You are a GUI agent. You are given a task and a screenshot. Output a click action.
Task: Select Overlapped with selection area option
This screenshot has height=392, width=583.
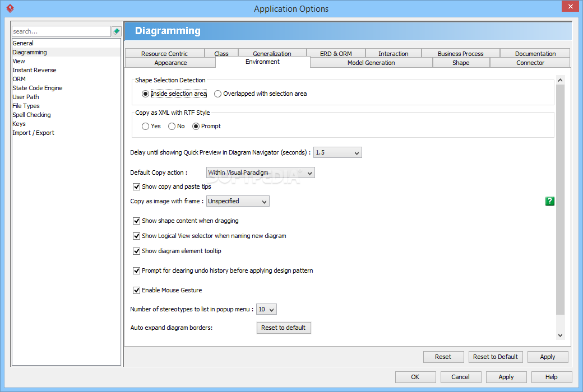click(x=218, y=94)
